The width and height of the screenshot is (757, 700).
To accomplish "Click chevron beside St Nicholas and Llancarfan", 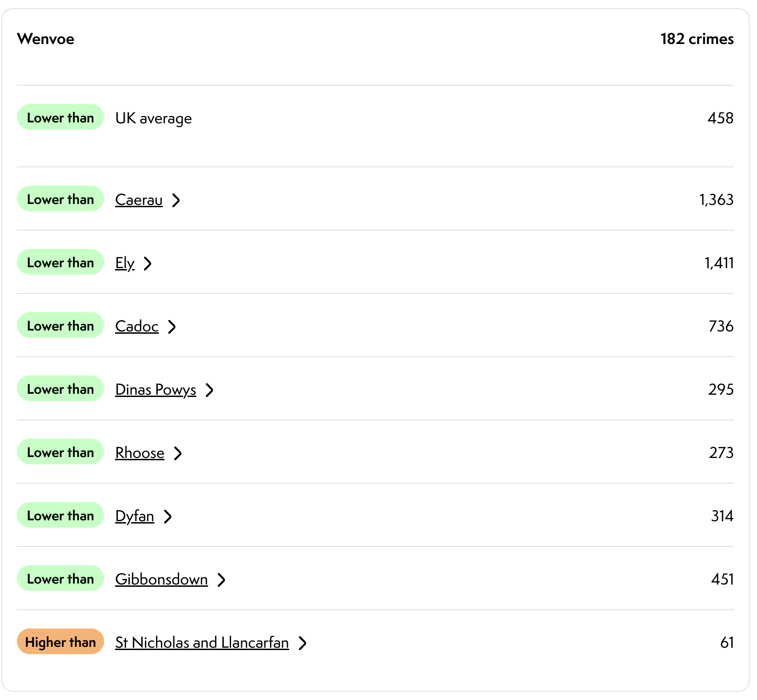I will pyautogui.click(x=303, y=643).
